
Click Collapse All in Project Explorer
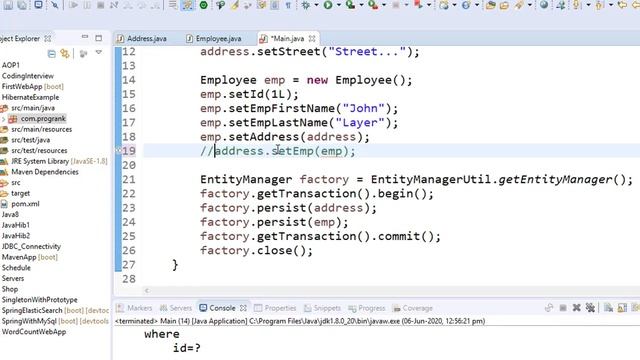(51, 53)
